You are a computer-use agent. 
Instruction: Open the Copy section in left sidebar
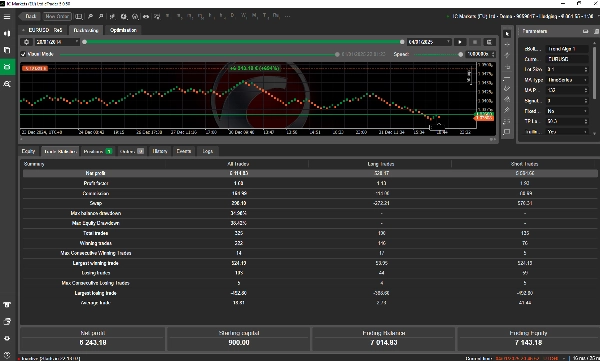[x=7, y=50]
